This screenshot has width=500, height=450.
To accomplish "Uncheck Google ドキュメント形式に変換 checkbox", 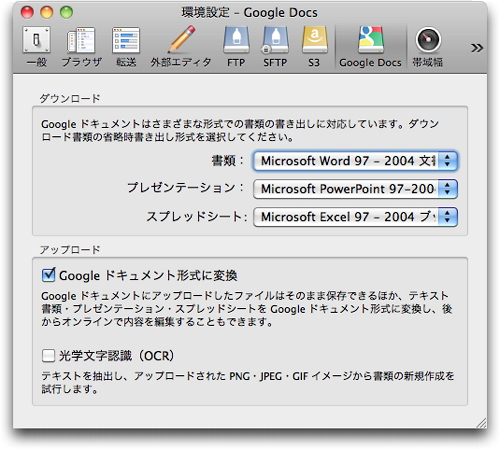I will pos(49,275).
